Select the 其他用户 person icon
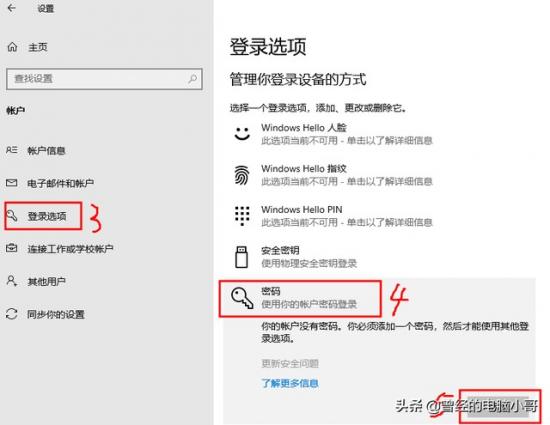 coord(12,281)
